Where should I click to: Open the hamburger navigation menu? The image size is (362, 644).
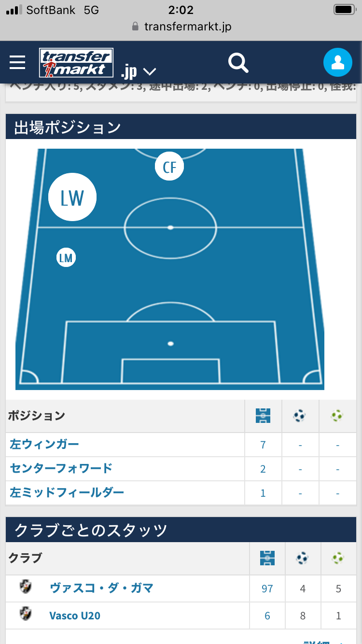tap(17, 62)
